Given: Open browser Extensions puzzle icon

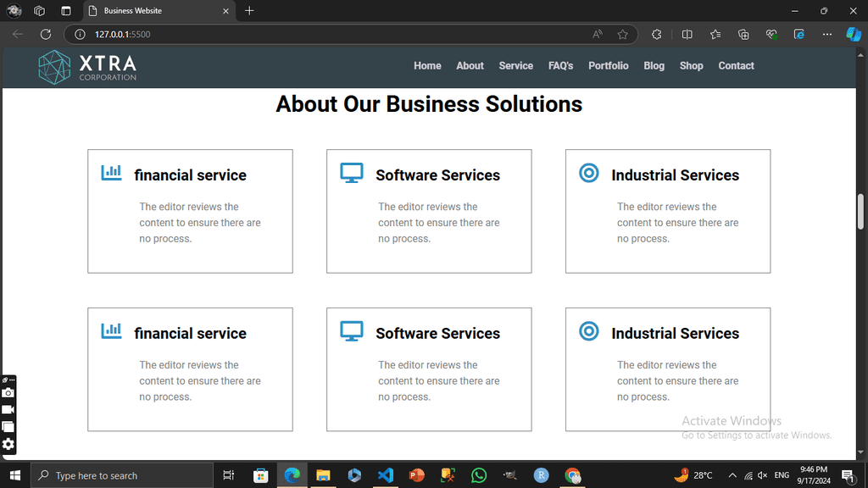Looking at the screenshot, I should tap(657, 34).
